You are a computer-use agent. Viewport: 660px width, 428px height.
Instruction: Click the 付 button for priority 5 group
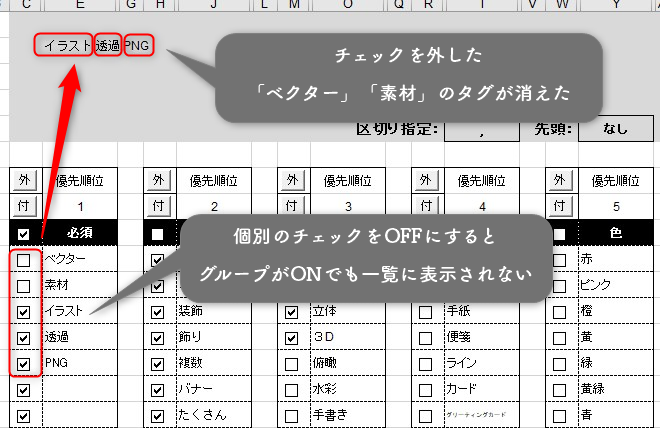(x=561, y=206)
